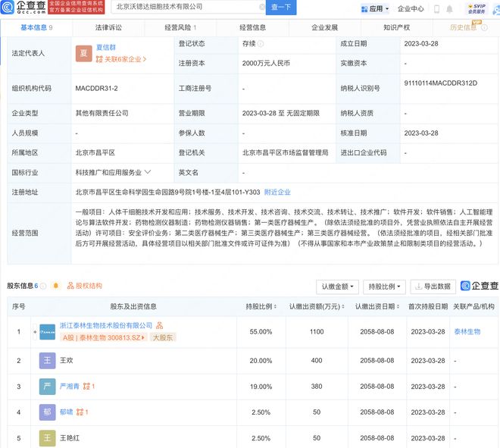
Task: Switch to 法律诉讼 tab
Action: tap(108, 28)
